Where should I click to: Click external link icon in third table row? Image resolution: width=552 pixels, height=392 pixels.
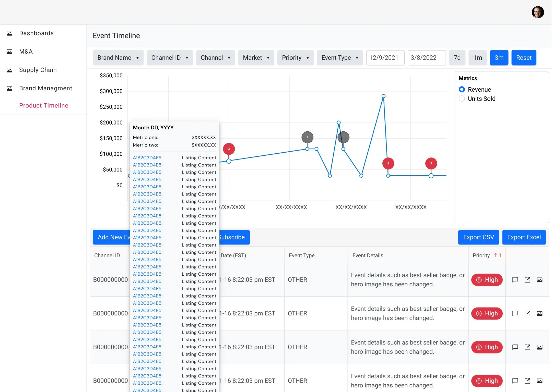coord(527,347)
